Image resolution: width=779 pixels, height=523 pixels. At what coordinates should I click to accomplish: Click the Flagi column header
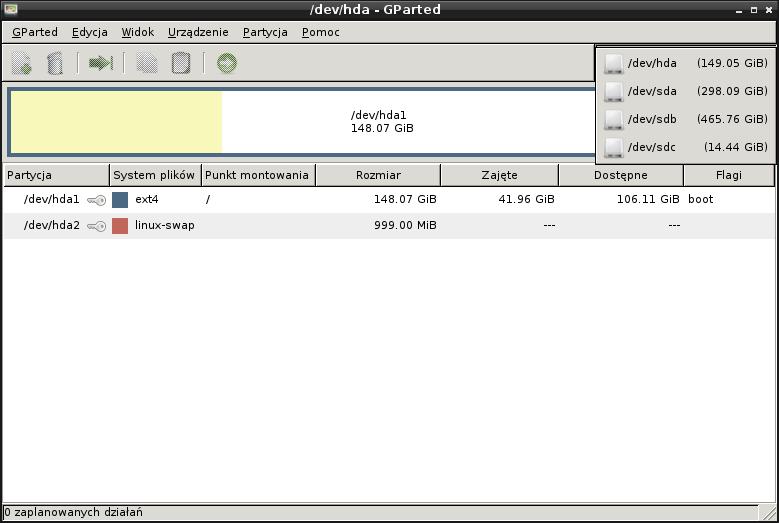pyautogui.click(x=729, y=175)
